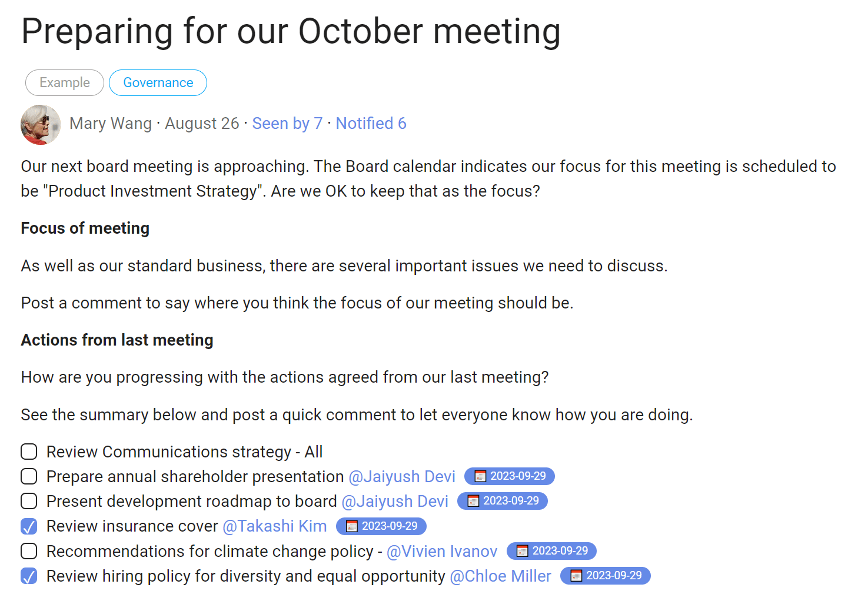868x604 pixels.
Task: Click calendar icon on development roadmap due date
Action: click(473, 501)
